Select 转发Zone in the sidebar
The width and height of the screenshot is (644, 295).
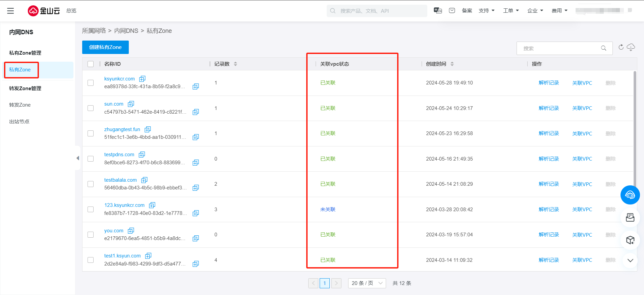point(20,105)
